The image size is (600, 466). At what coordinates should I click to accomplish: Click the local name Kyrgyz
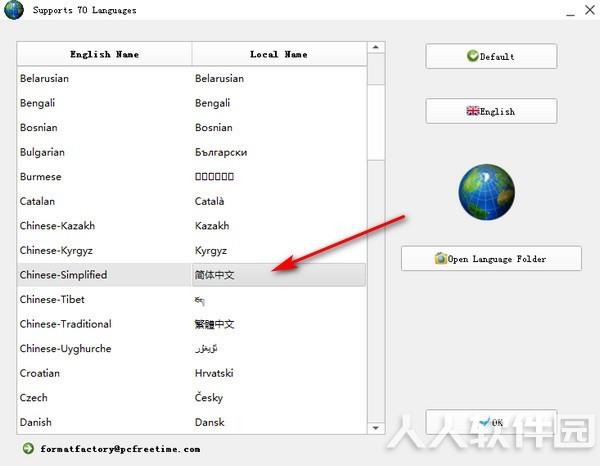point(211,251)
